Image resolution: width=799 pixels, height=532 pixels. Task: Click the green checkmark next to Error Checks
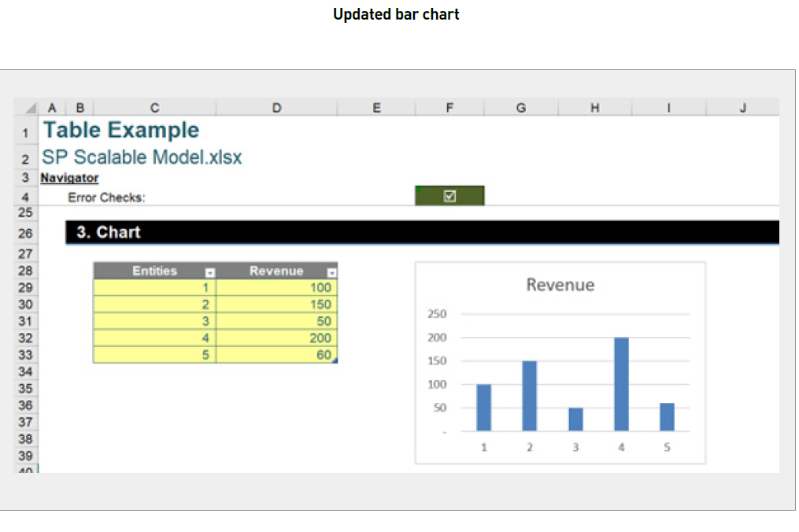(x=449, y=194)
